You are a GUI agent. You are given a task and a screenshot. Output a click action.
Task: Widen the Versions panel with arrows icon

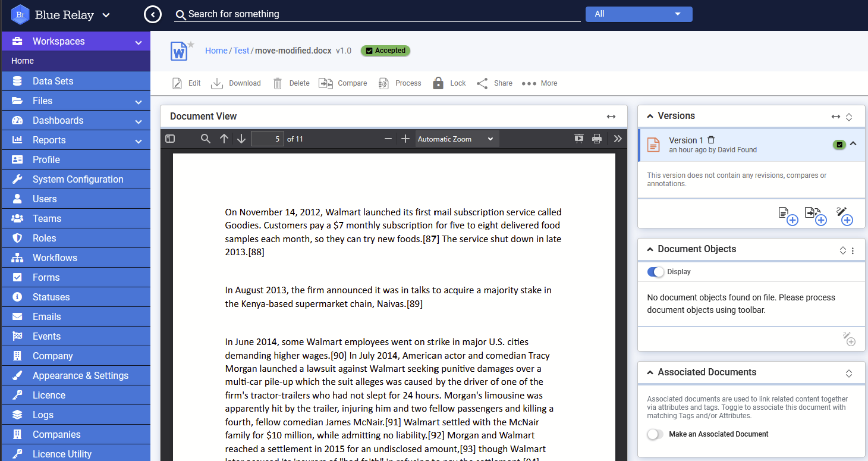coord(836,117)
